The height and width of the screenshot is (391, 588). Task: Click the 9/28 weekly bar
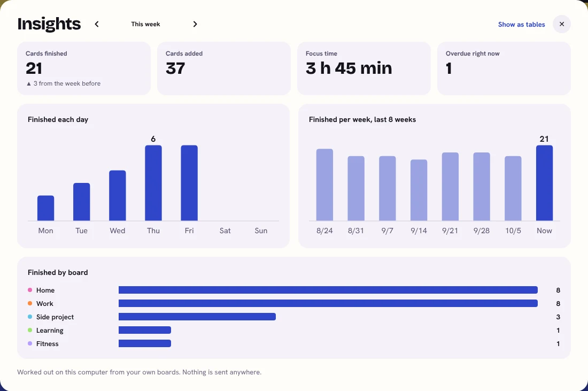pyautogui.click(x=482, y=187)
